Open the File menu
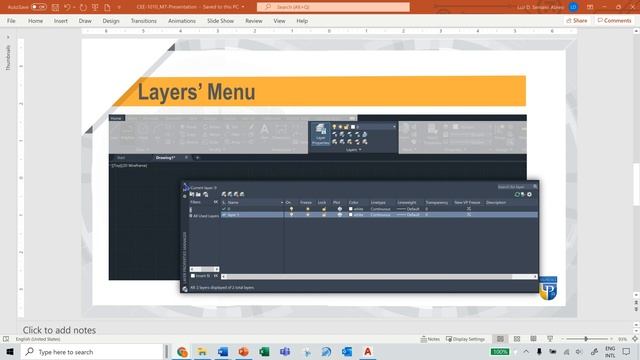 [x=11, y=21]
